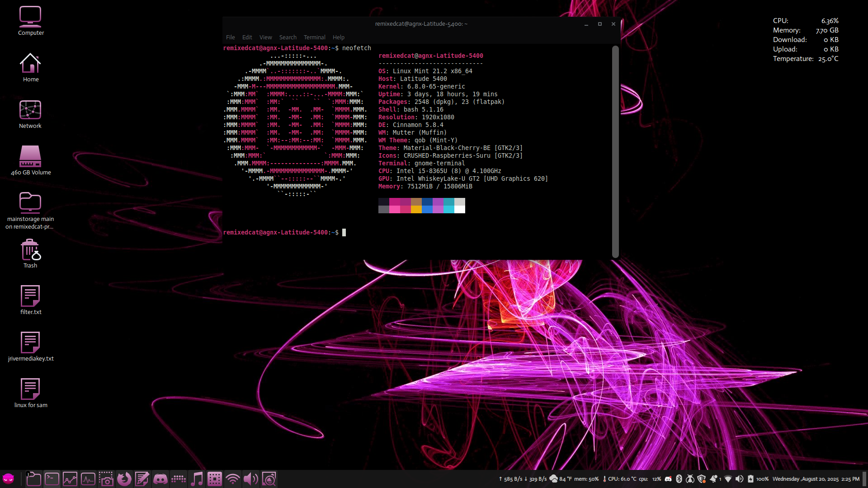Open the firewall shield icon in tray
This screenshot has width=868, height=488.
click(702, 479)
